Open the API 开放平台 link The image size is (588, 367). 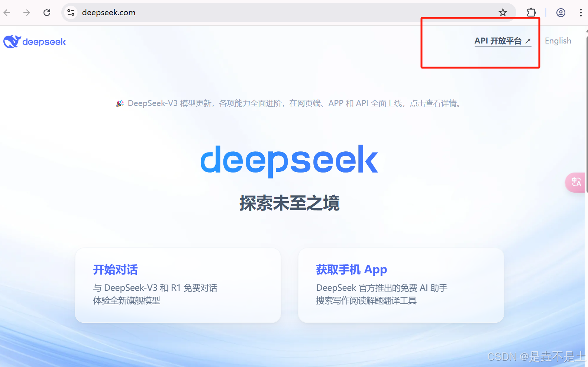point(503,41)
